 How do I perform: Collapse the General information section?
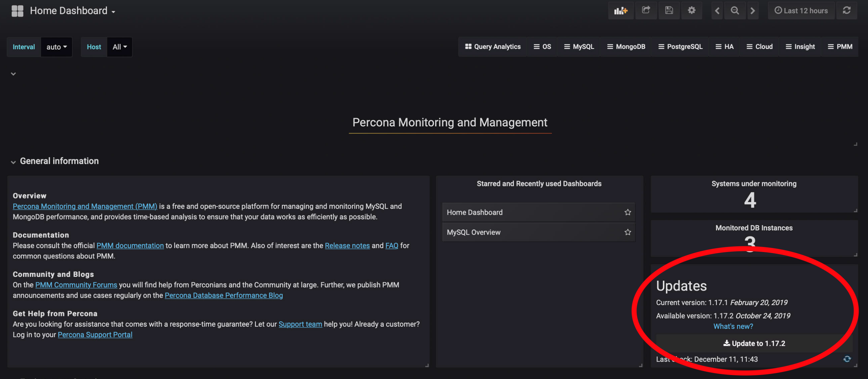[14, 162]
